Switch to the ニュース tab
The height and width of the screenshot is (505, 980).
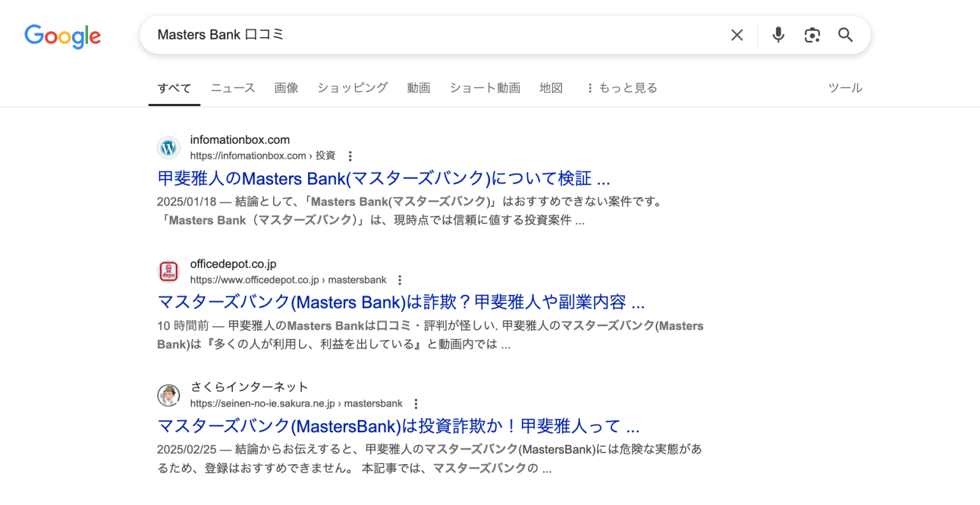[x=232, y=87]
